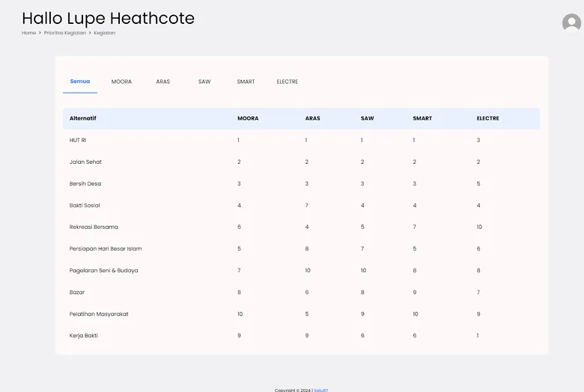584x392 pixels.
Task: Open Prioritas Kegiatan breadcrumb link
Action: pyautogui.click(x=64, y=33)
